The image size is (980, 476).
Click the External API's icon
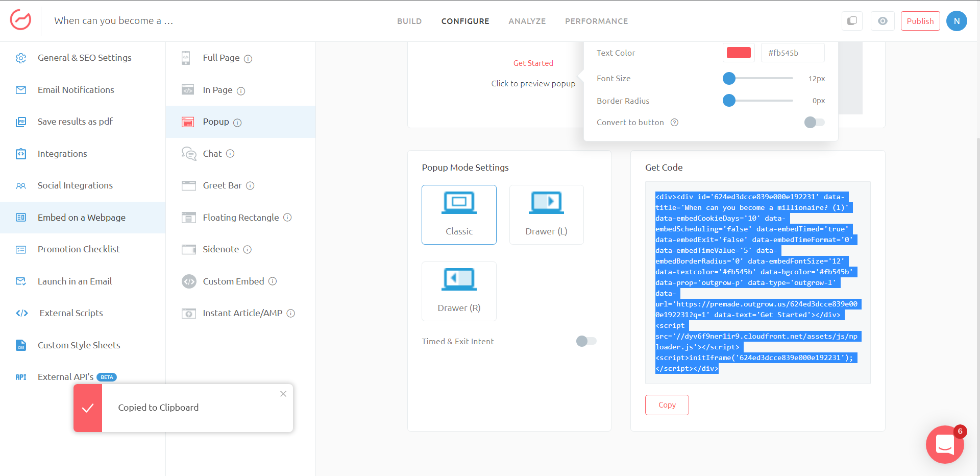point(21,377)
